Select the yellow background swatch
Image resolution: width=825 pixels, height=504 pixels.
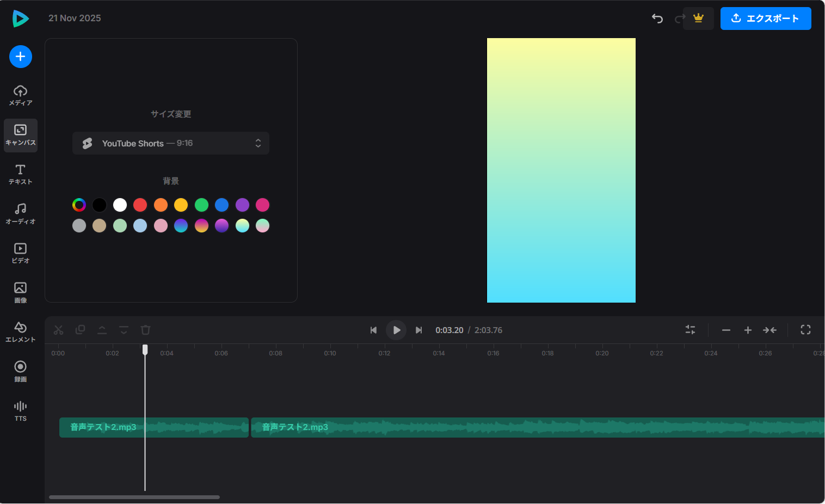[x=181, y=205]
